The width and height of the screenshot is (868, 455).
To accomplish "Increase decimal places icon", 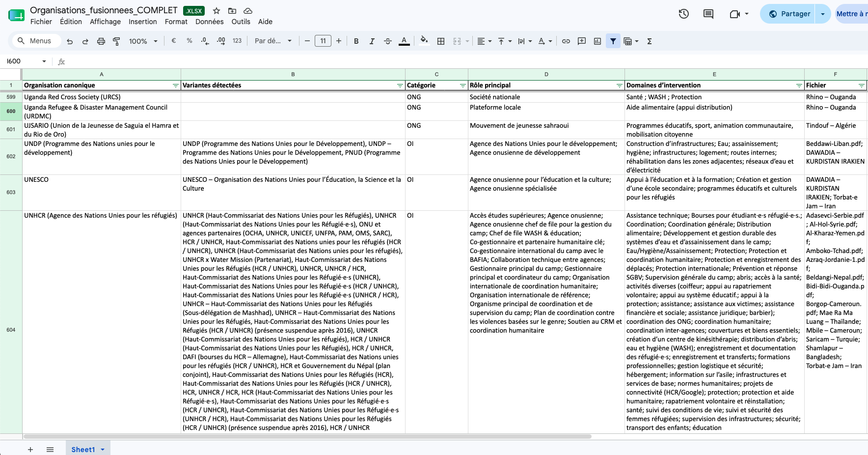I will click(221, 41).
